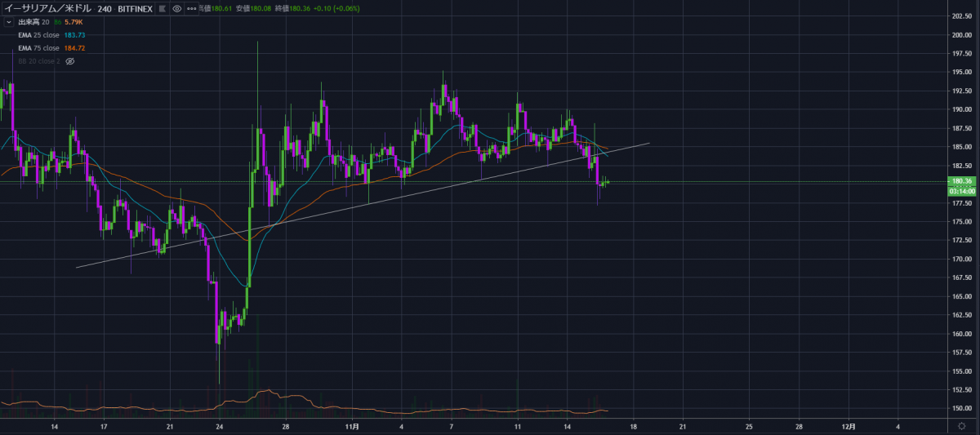
Task: Click the green 180.36 current price label
Action: [x=961, y=181]
